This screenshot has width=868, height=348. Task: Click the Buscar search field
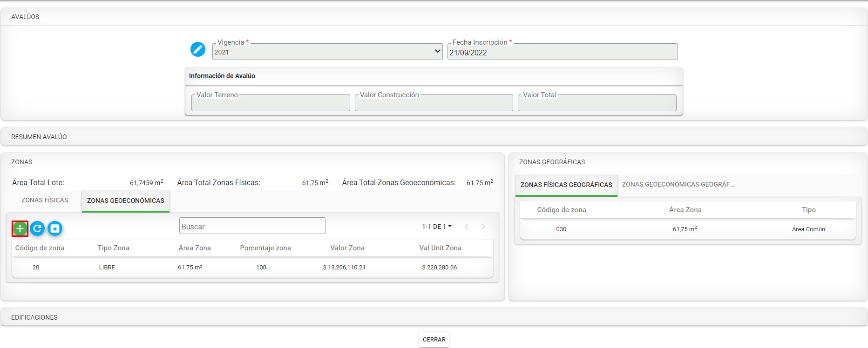pyautogui.click(x=252, y=226)
